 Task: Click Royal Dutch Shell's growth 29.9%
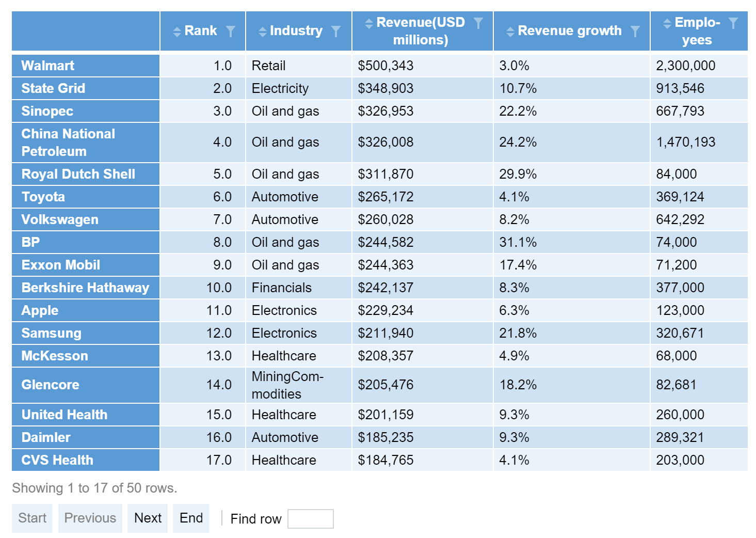(572, 174)
